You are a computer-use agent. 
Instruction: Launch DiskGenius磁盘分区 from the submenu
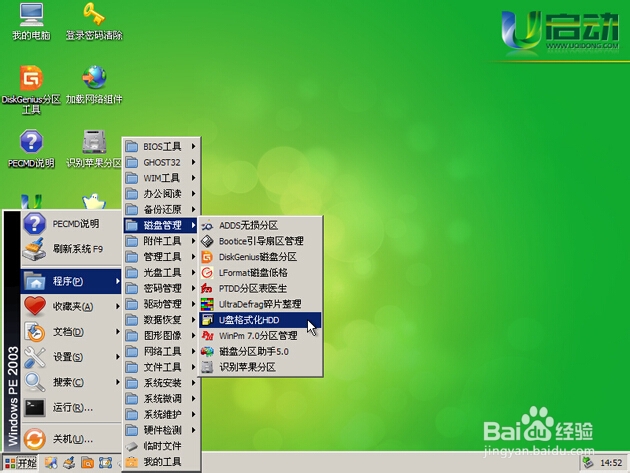tap(261, 257)
